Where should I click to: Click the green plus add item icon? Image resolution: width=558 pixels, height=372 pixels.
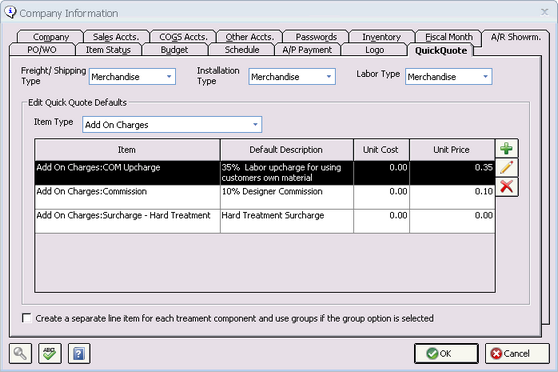click(506, 148)
